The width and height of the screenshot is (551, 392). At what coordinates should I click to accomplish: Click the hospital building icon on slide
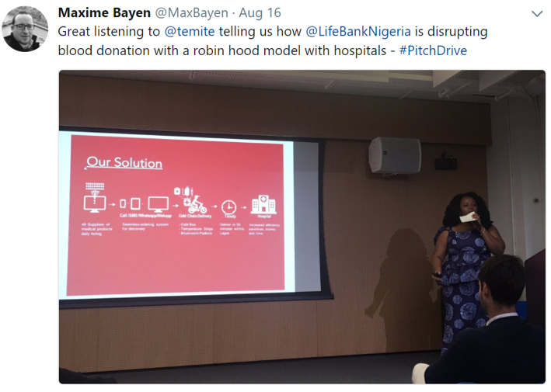(263, 205)
